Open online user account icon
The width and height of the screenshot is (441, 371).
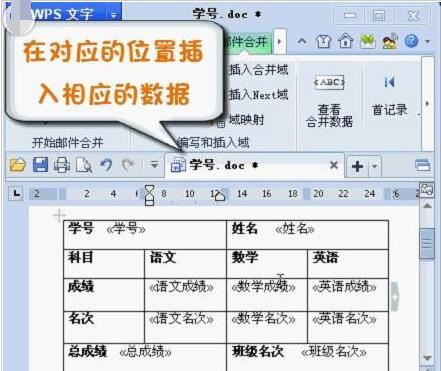coord(390,41)
